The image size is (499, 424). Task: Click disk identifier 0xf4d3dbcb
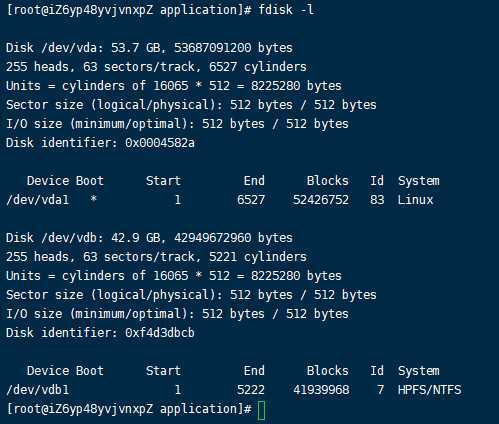tap(160, 333)
